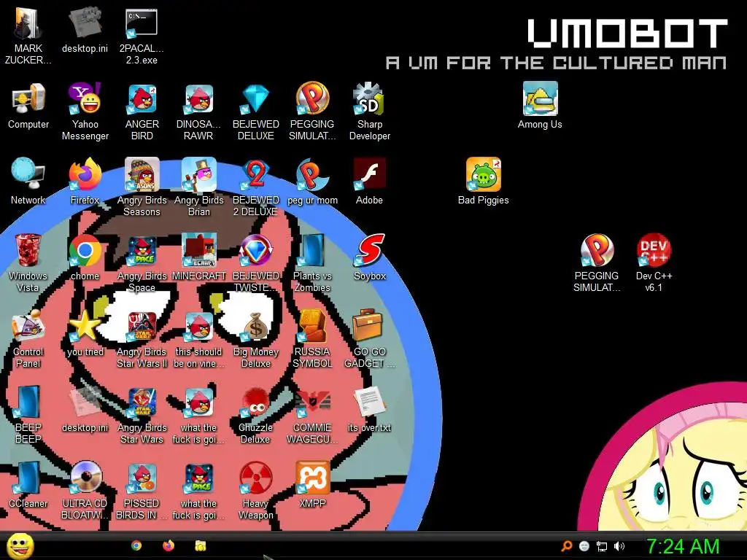Screen dimensions: 747x560
Task: Open the folder icon on taskbar
Action: point(201,545)
